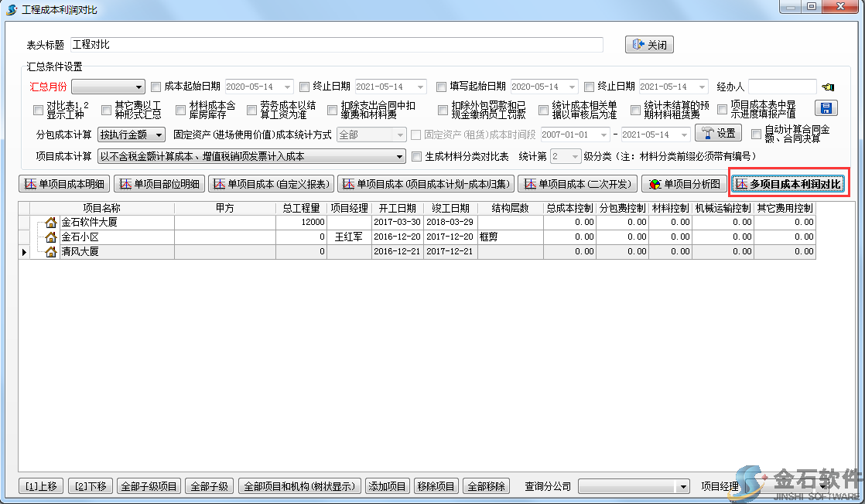Click the 表头标题 text field
Image resolution: width=865 pixels, height=504 pixels.
click(337, 45)
